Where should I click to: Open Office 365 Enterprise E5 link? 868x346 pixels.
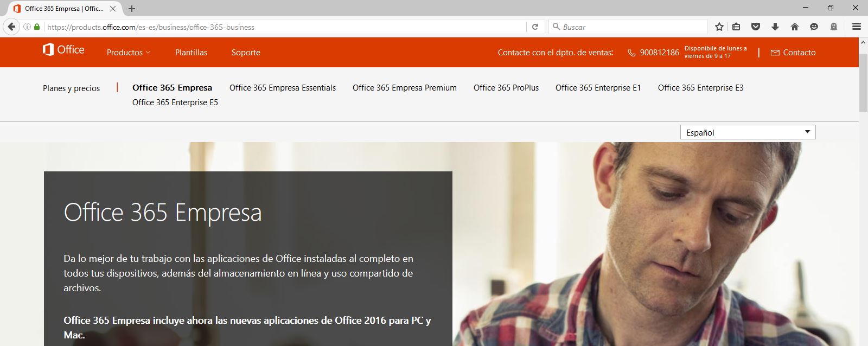pos(175,102)
